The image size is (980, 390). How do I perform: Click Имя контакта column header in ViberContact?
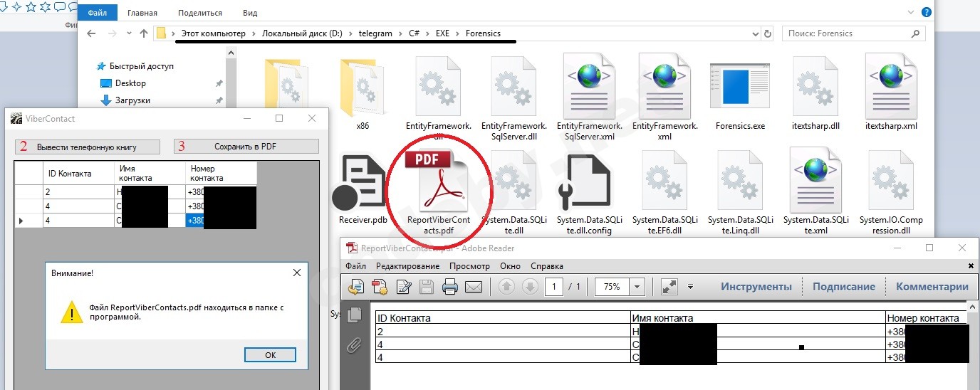(x=150, y=173)
